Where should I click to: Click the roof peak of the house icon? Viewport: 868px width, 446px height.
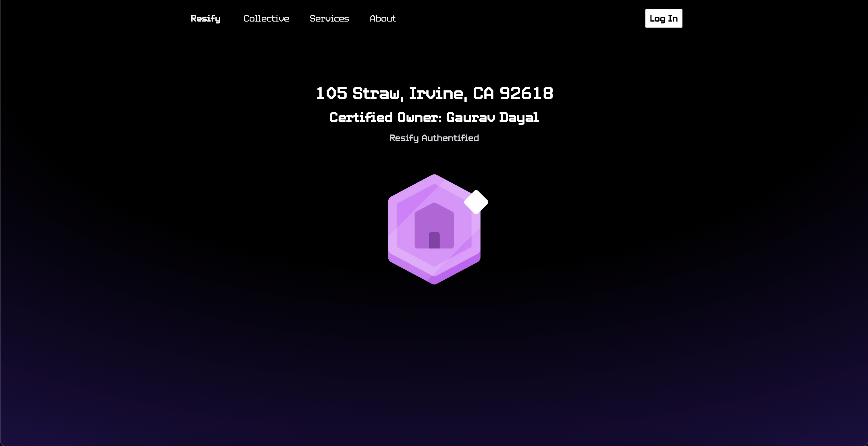(x=434, y=206)
